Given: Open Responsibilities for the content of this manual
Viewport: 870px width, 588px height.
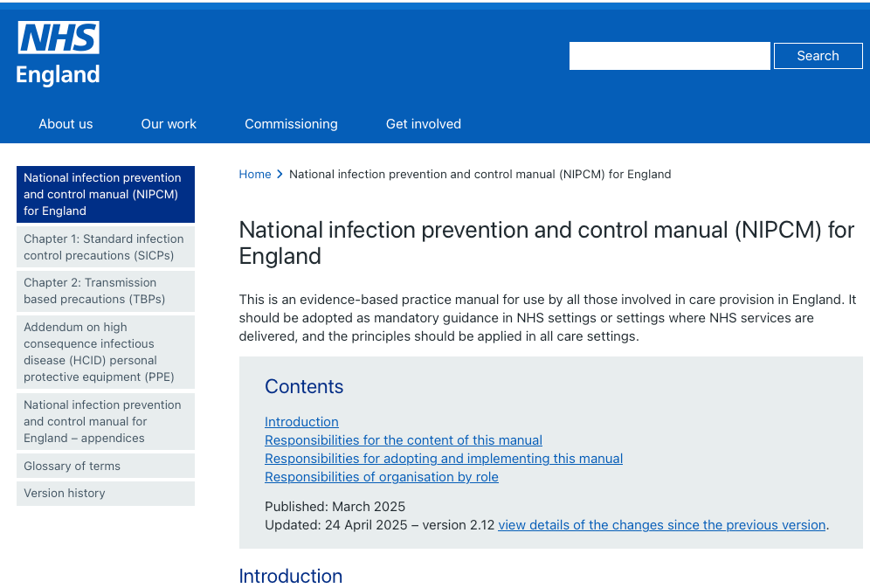Looking at the screenshot, I should (x=404, y=439).
